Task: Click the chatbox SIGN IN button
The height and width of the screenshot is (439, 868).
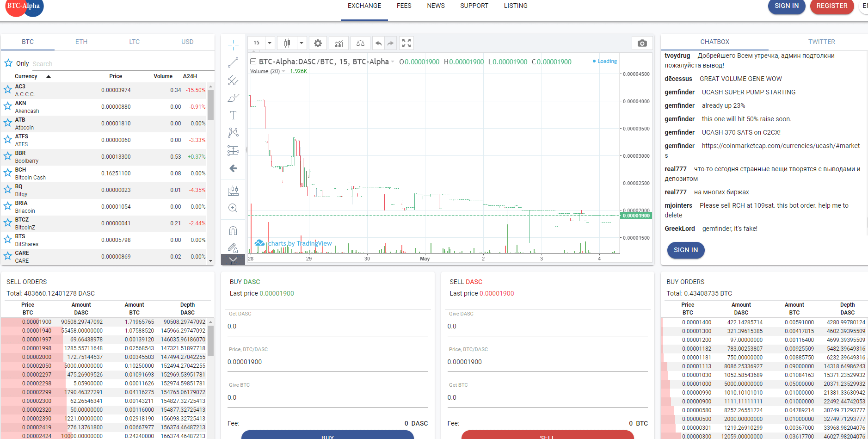Action: pyautogui.click(x=685, y=250)
